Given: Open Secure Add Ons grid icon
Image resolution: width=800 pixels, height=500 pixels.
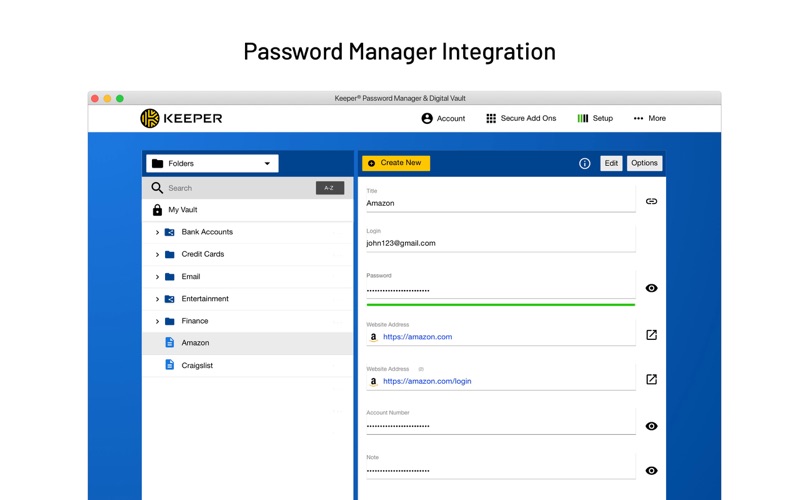Looking at the screenshot, I should pyautogui.click(x=491, y=118).
